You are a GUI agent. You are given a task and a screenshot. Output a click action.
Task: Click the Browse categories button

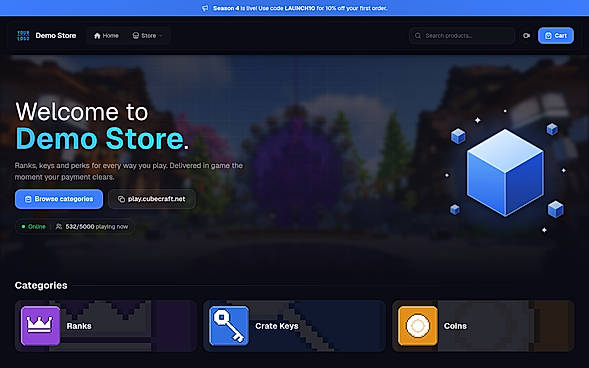coord(59,199)
